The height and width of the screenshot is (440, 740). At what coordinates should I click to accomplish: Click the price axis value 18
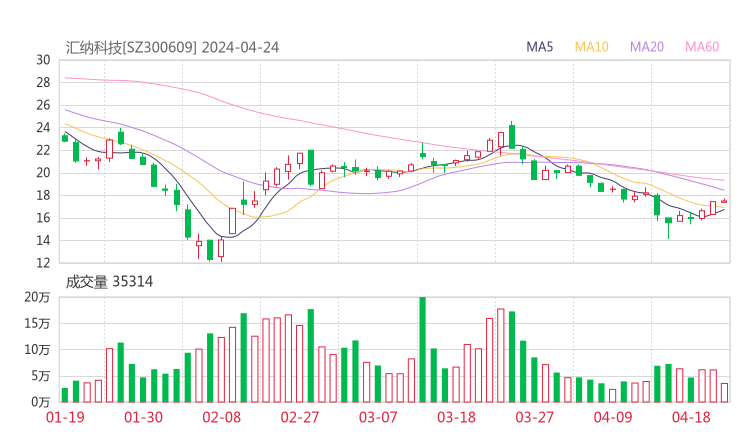click(43, 195)
